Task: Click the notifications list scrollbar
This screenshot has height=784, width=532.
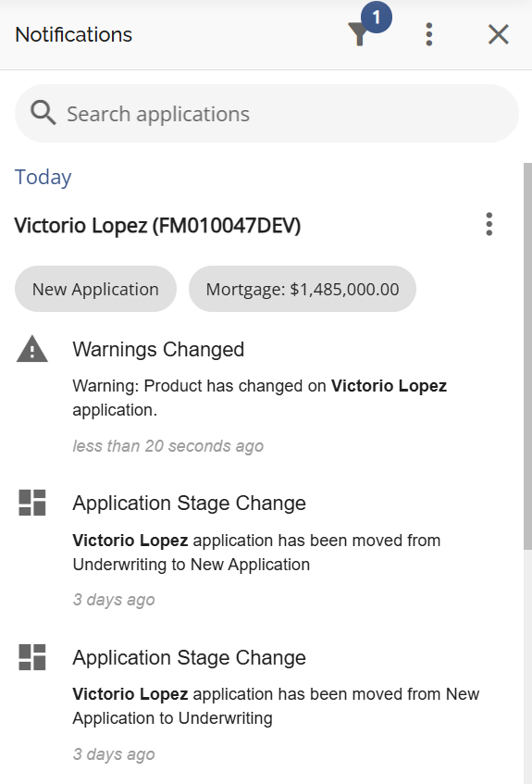Action: click(x=527, y=356)
